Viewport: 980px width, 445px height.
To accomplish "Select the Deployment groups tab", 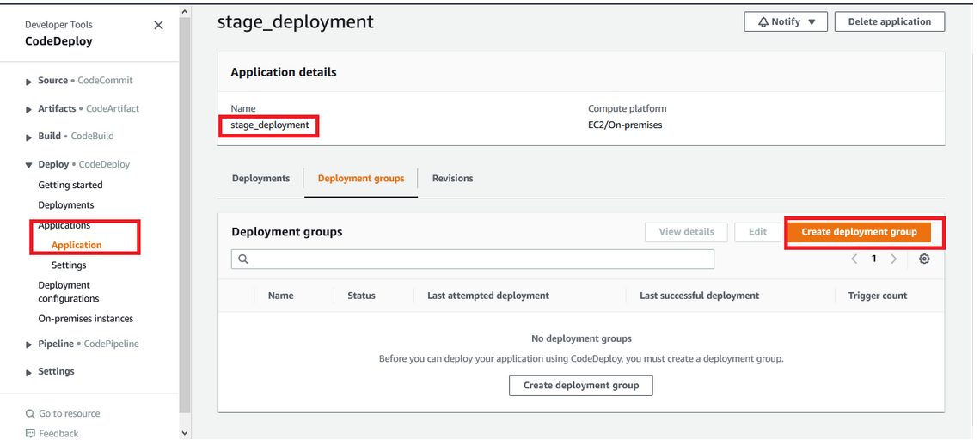I will pyautogui.click(x=361, y=178).
